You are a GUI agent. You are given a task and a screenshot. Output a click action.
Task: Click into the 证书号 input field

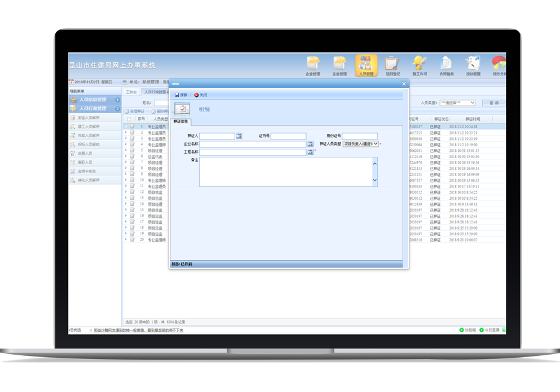tap(288, 136)
